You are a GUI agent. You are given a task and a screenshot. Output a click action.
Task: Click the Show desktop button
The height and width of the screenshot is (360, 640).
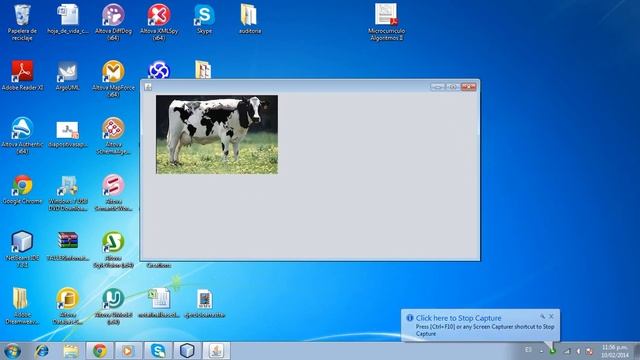point(636,351)
